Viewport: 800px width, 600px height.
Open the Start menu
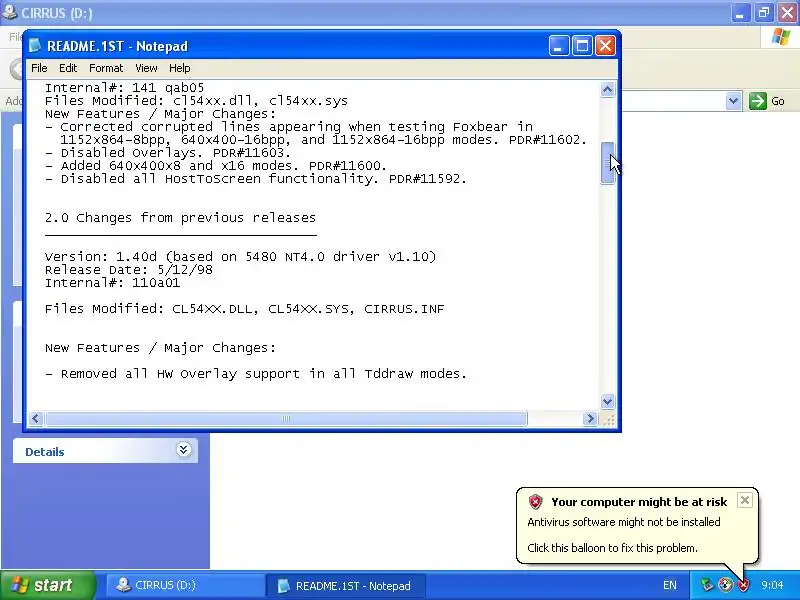(x=47, y=585)
